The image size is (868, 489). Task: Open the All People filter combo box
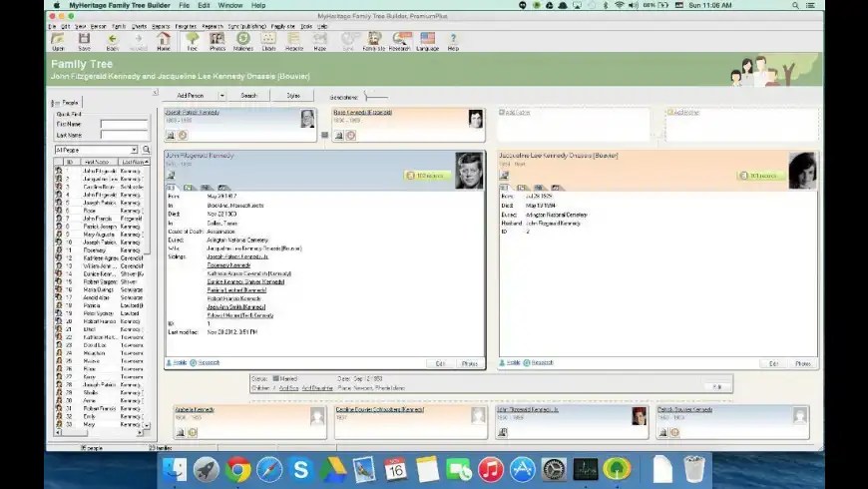(x=96, y=150)
